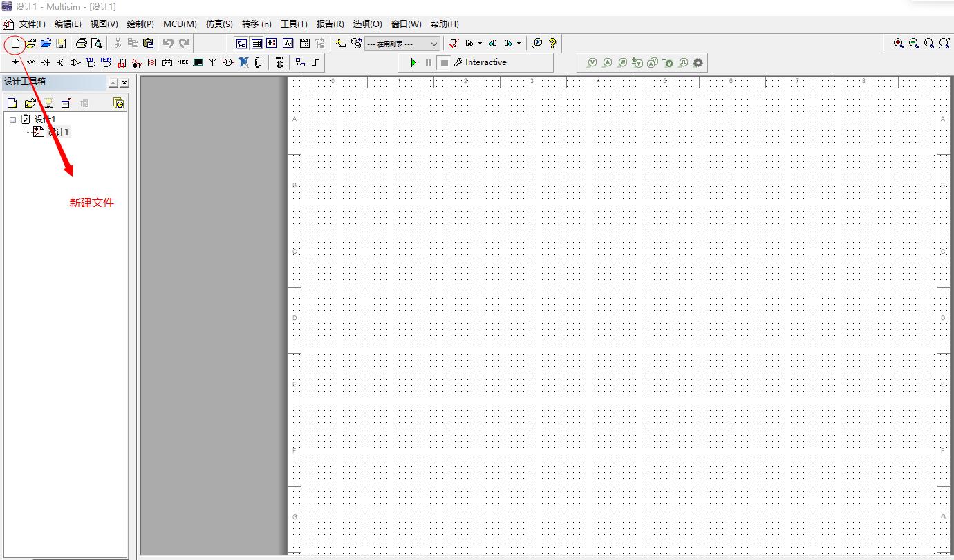
Task: Open the 仿真(S) menu
Action: [x=219, y=24]
